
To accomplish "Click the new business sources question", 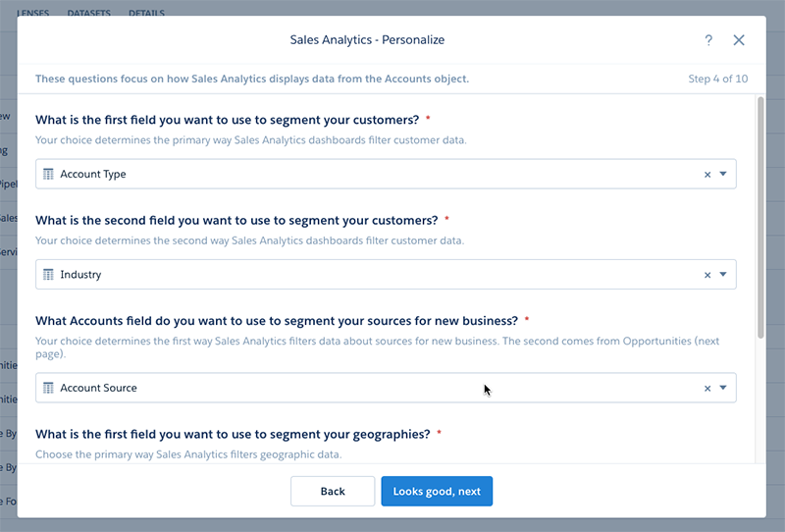I will coord(277,321).
